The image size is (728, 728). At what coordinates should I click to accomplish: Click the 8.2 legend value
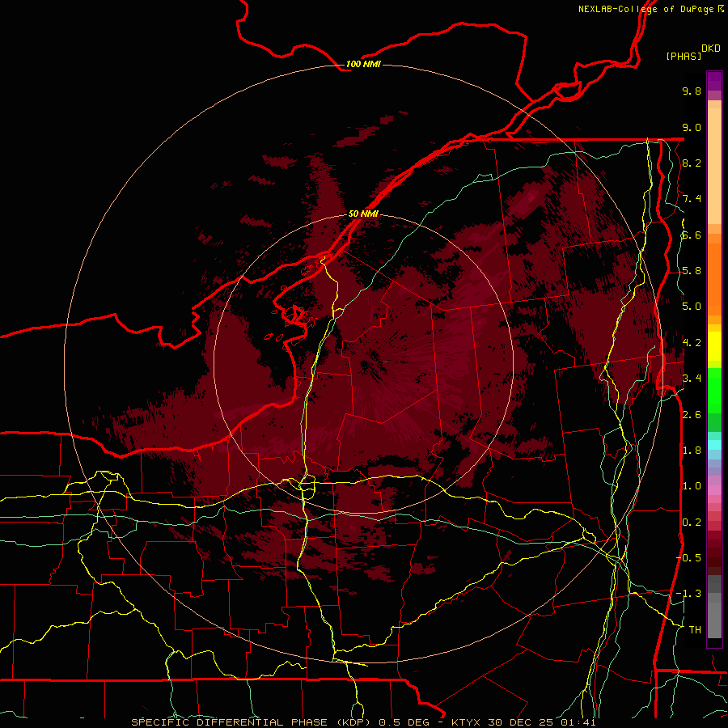(692, 163)
